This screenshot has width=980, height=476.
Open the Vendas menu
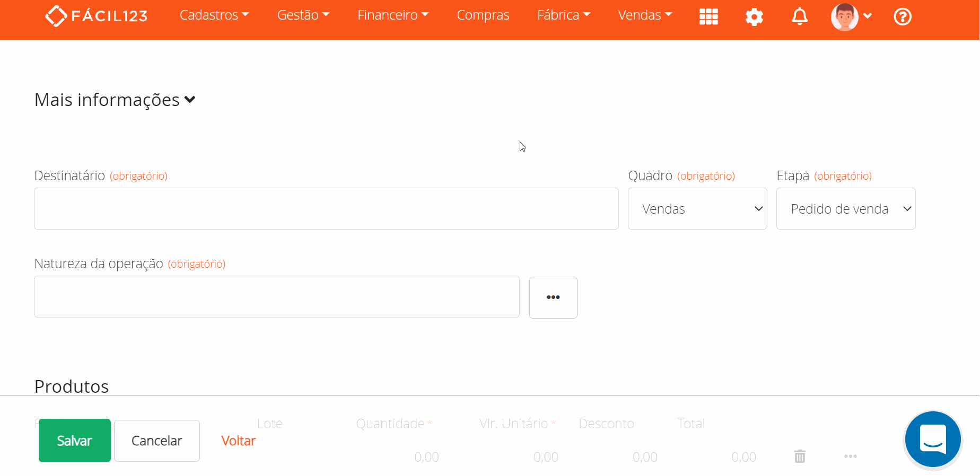(644, 15)
